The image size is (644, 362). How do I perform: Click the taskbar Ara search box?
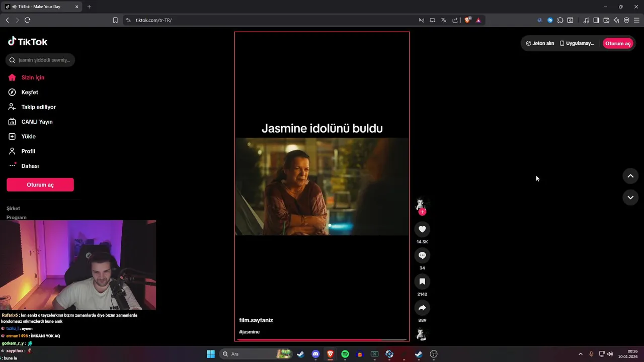pos(257,354)
